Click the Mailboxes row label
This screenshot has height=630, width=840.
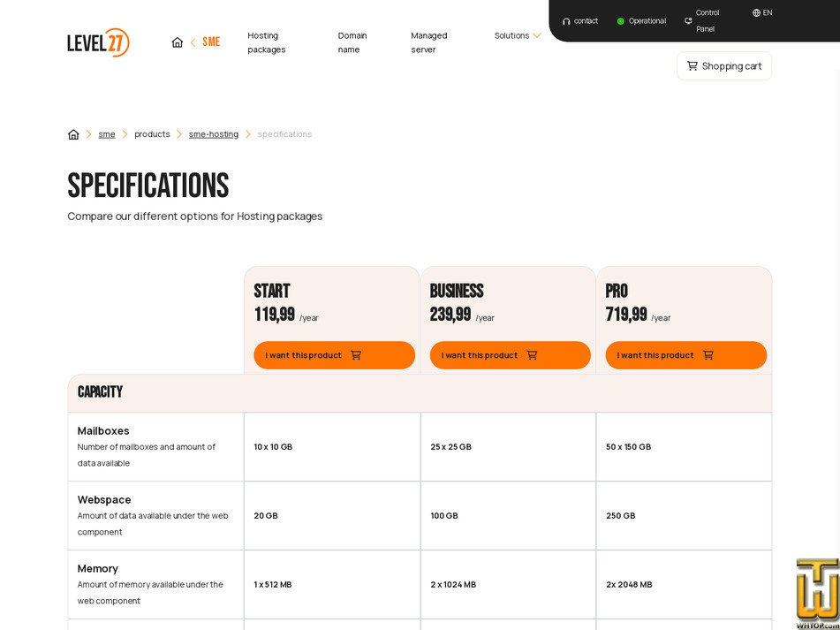pyautogui.click(x=103, y=430)
